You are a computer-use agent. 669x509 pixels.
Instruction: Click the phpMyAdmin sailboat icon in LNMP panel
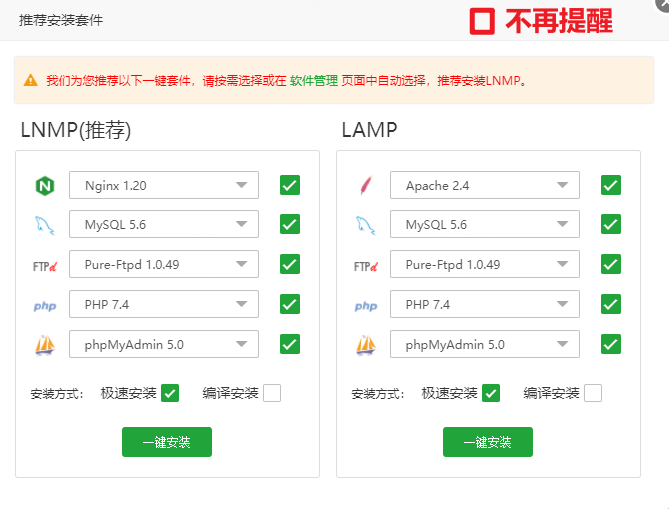point(45,345)
